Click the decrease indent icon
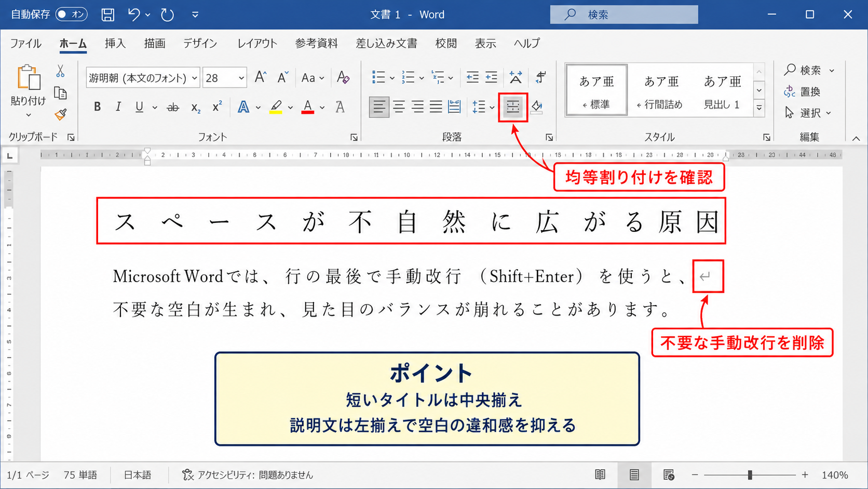The image size is (868, 489). coord(472,77)
